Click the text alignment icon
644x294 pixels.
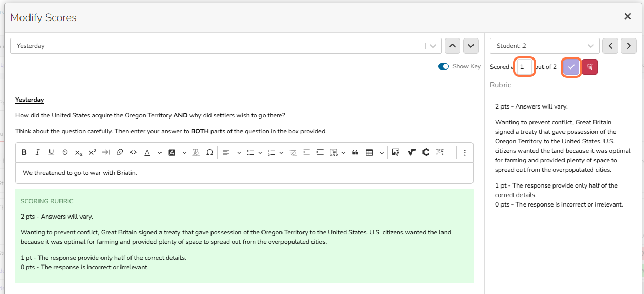(x=226, y=153)
